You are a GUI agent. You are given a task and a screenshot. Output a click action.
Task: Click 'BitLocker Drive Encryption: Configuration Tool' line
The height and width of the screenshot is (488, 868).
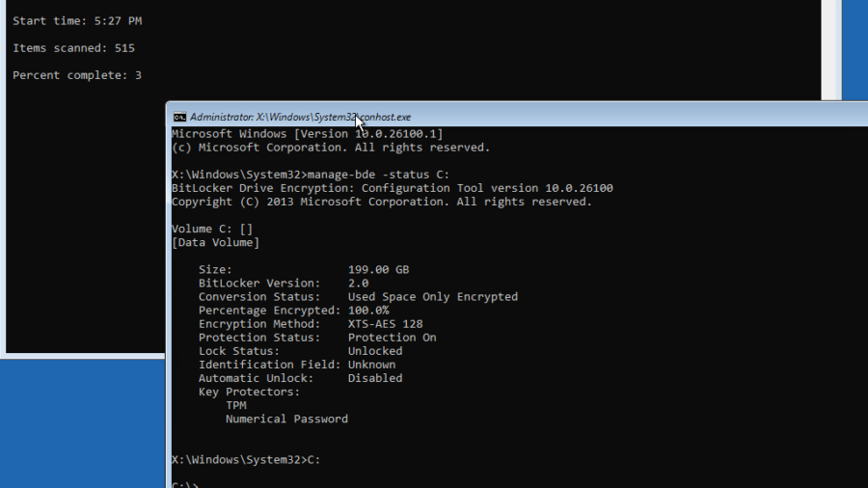[x=392, y=188]
